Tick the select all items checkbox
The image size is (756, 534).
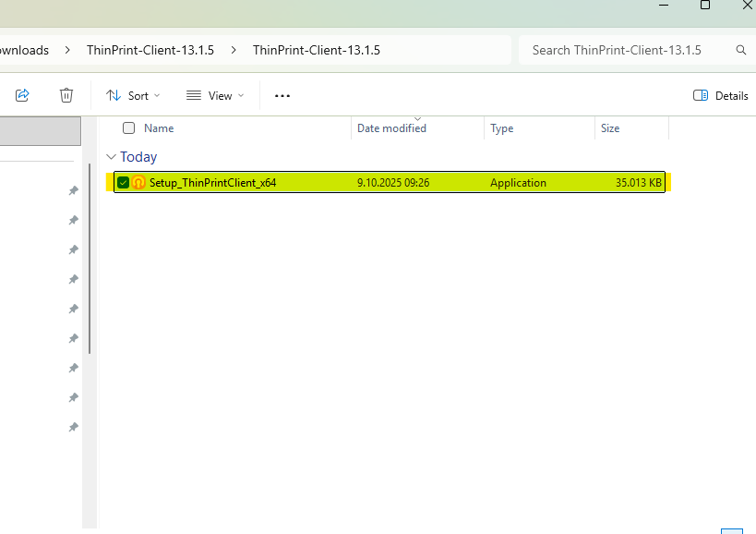coord(129,128)
